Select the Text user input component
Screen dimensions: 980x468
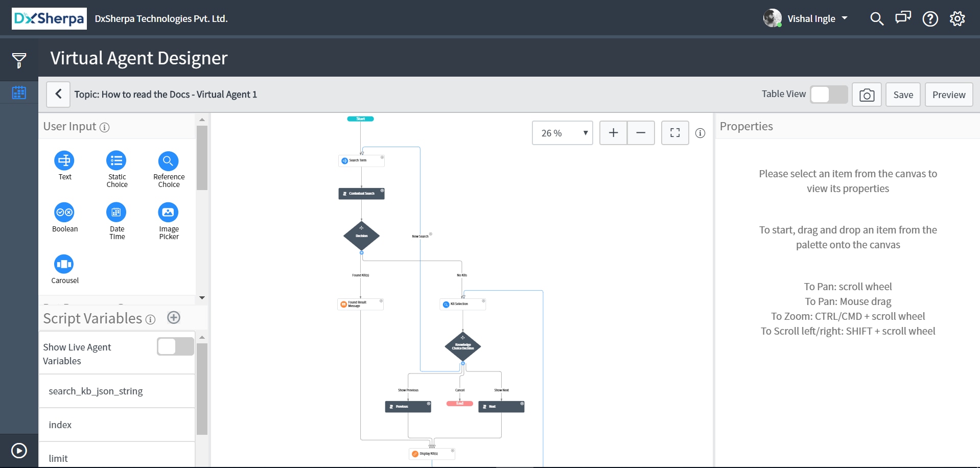pyautogui.click(x=64, y=161)
